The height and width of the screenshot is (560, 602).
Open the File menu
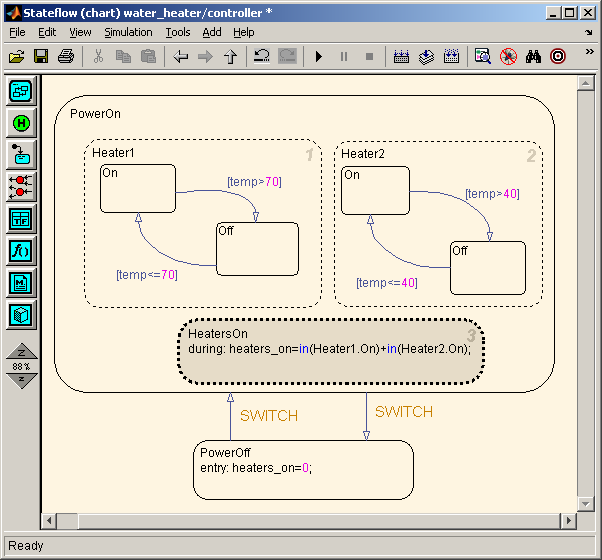point(17,32)
